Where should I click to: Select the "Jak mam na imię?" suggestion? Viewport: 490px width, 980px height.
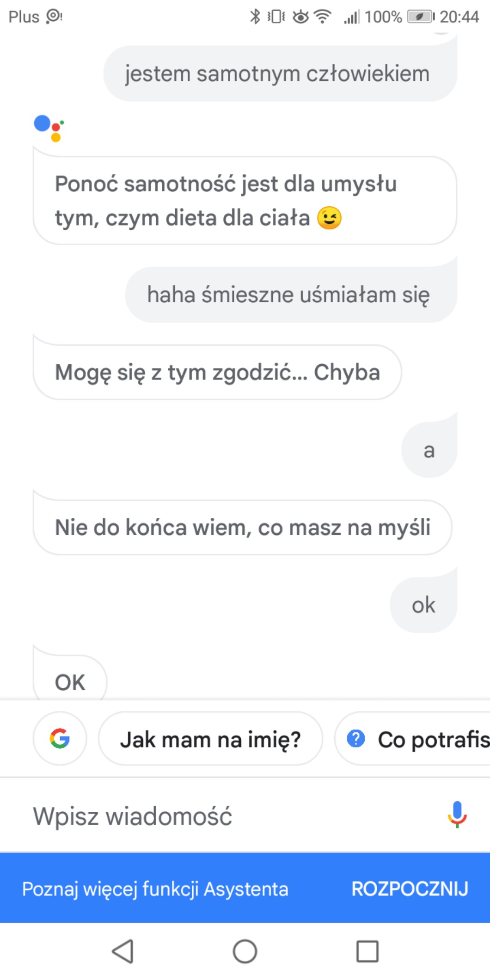tap(210, 739)
